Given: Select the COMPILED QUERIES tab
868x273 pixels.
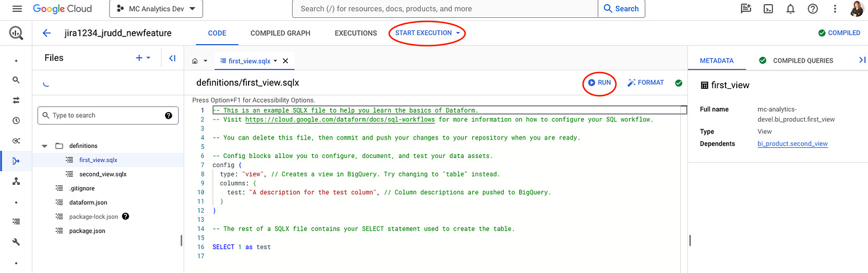Looking at the screenshot, I should [x=796, y=60].
